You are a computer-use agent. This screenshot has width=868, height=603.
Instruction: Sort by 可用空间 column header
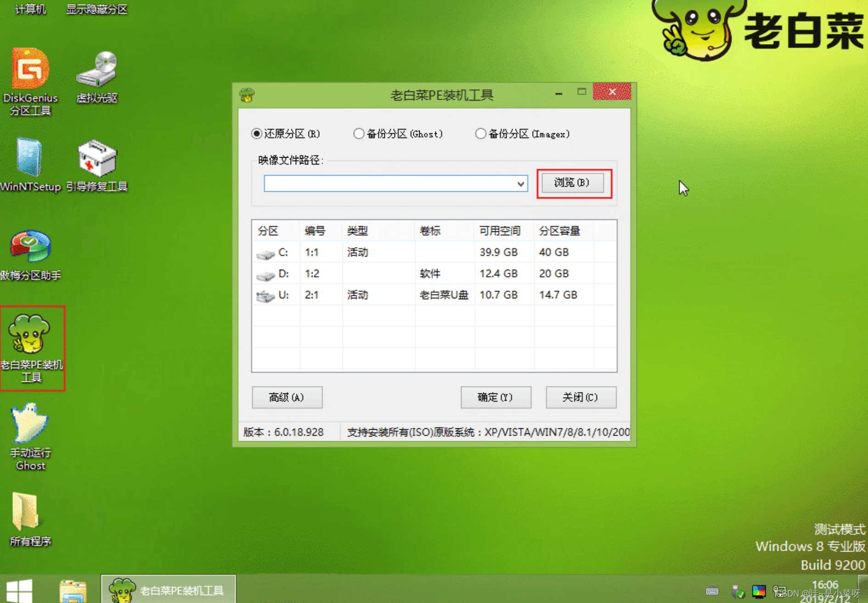[504, 231]
